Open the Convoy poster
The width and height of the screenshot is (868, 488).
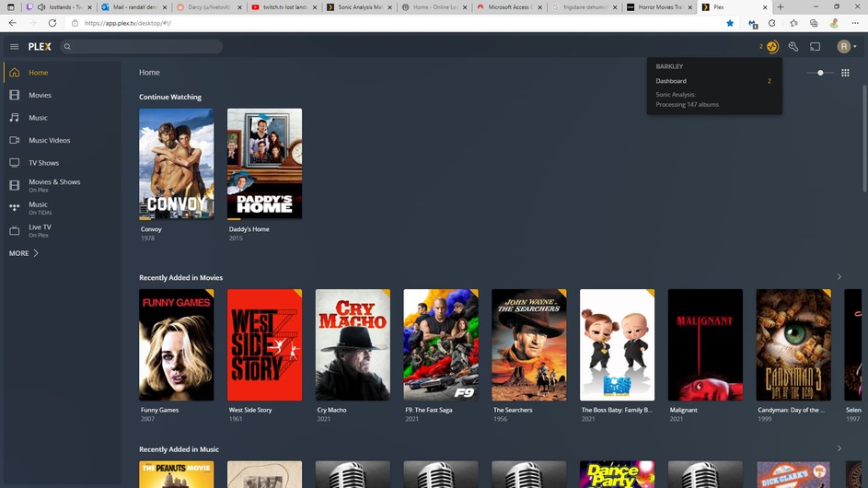177,164
